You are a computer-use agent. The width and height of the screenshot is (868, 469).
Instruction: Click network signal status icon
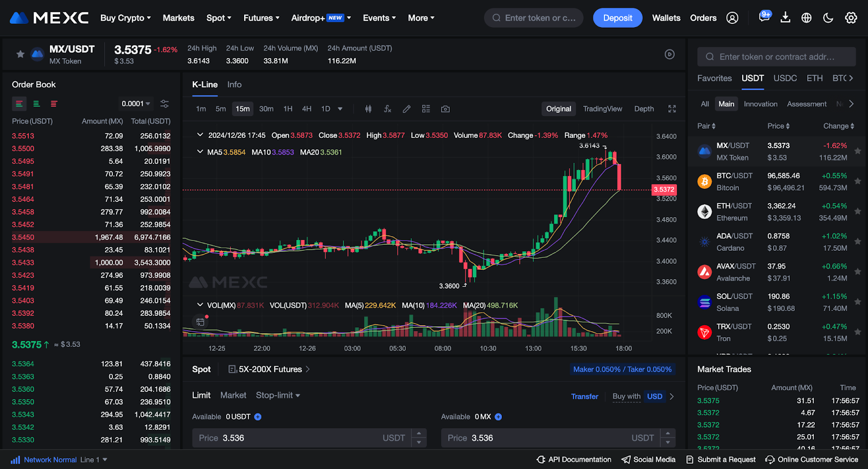point(15,460)
